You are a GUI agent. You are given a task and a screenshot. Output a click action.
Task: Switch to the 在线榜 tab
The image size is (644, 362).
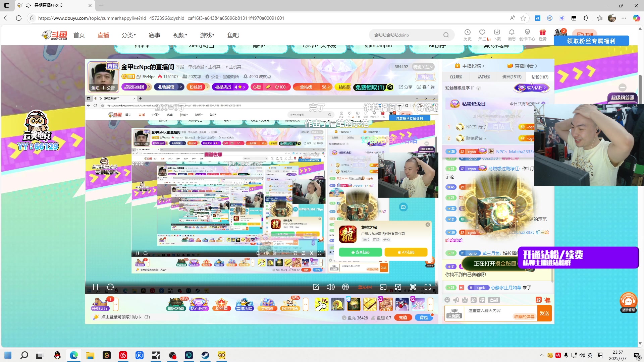(x=456, y=77)
